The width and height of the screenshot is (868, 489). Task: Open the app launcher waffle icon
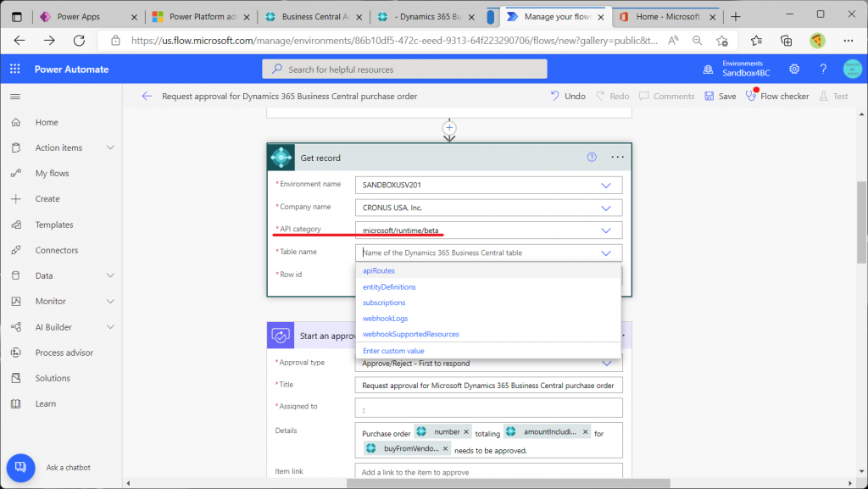(15, 69)
